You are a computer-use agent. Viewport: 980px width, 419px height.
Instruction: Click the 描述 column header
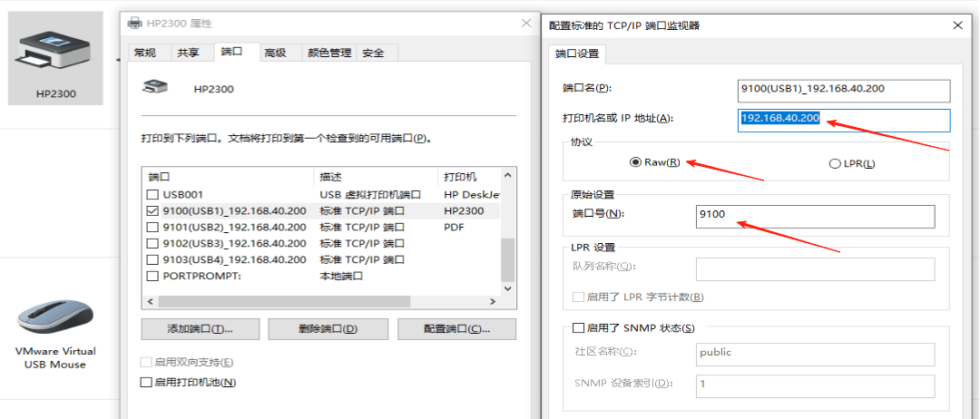tap(377, 177)
